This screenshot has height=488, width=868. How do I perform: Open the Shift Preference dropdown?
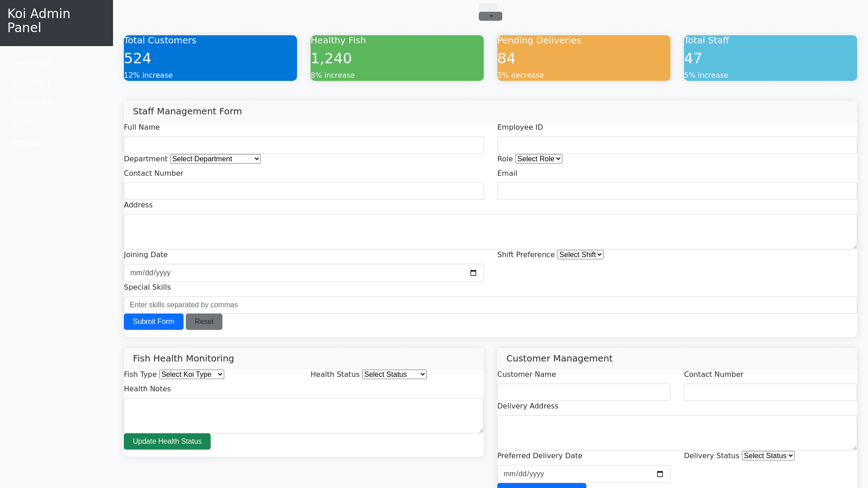[580, 255]
